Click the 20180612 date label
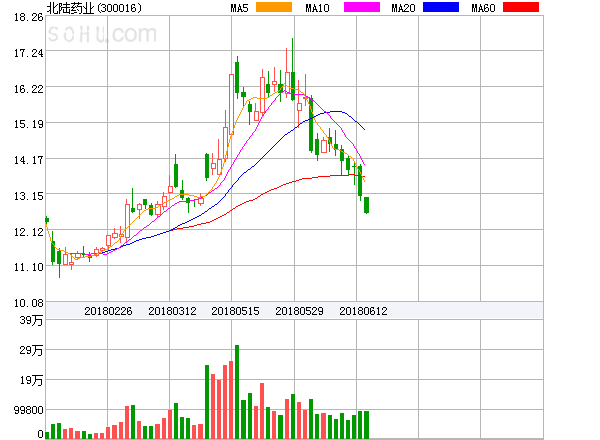Viewport: 600px width, 440px height. pyautogui.click(x=363, y=311)
